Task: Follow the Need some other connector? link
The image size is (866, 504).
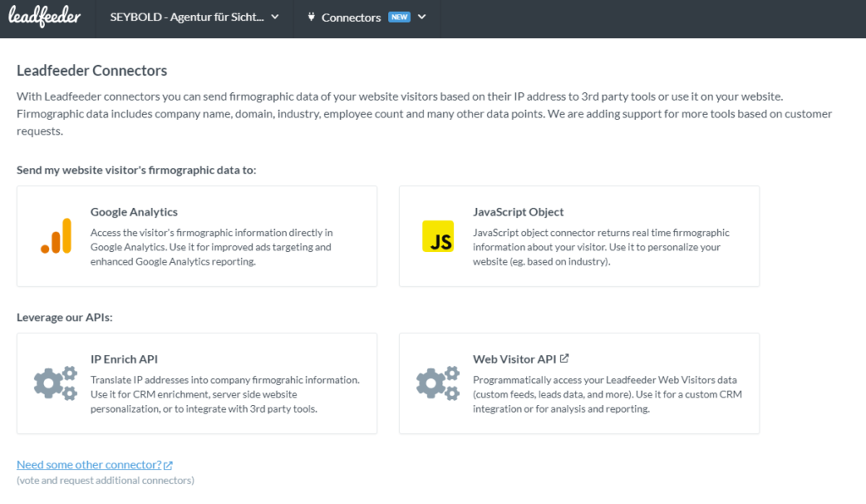Action: tap(89, 465)
